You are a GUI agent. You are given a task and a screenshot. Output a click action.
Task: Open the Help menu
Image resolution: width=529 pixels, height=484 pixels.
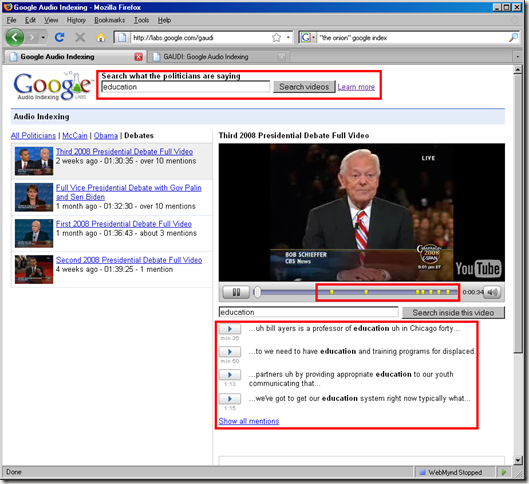click(164, 20)
